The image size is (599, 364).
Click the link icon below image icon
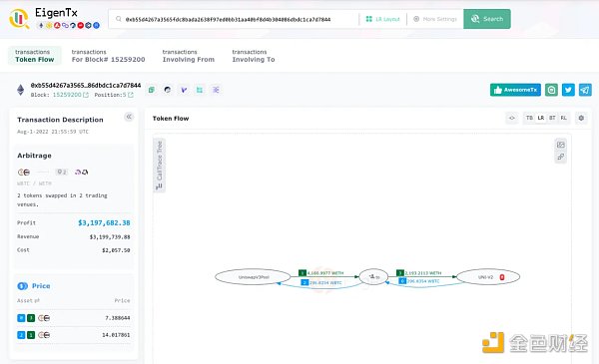[560, 157]
